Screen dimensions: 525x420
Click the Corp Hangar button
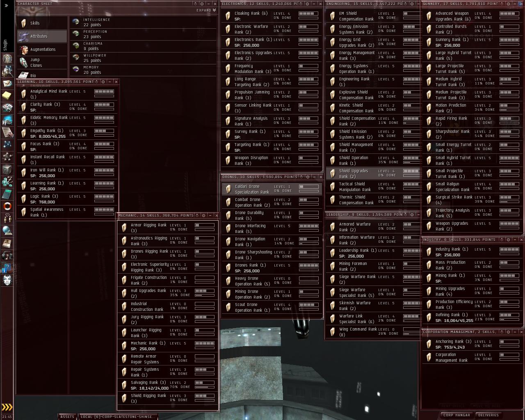pyautogui.click(x=457, y=415)
